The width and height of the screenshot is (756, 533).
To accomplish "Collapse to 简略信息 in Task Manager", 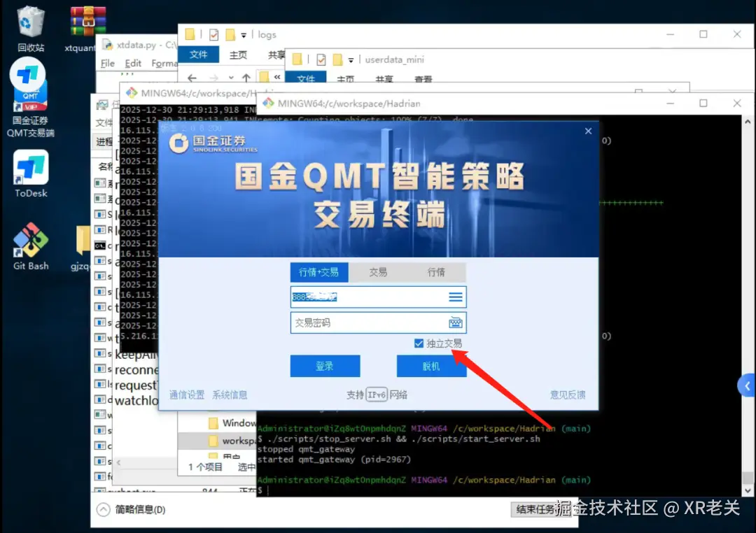I will 131,509.
